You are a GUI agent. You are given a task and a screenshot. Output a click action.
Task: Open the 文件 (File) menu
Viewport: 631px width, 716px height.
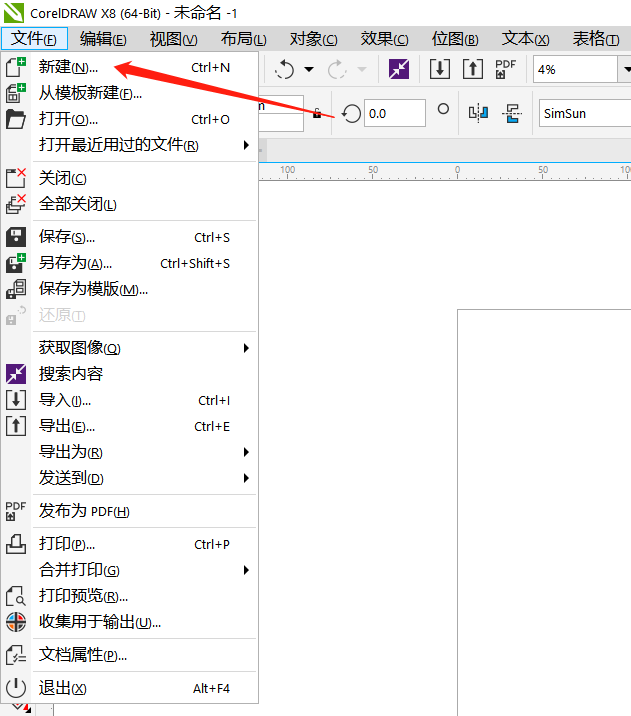click(34, 38)
